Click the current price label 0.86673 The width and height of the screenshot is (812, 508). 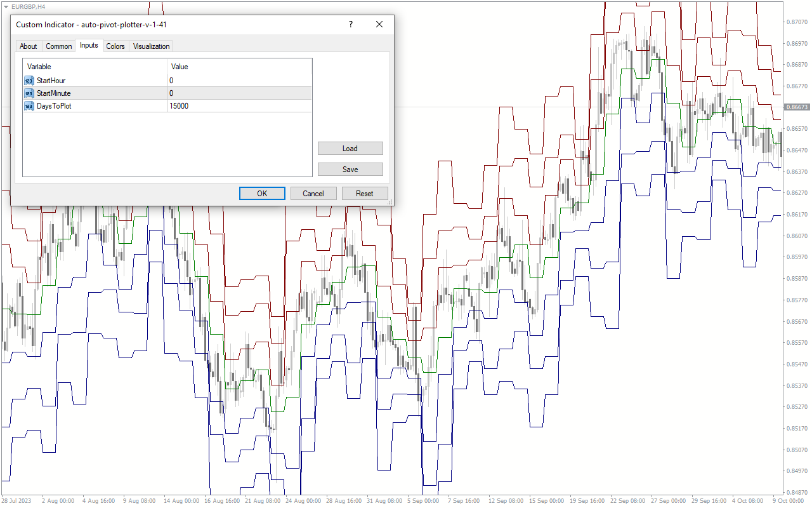797,107
